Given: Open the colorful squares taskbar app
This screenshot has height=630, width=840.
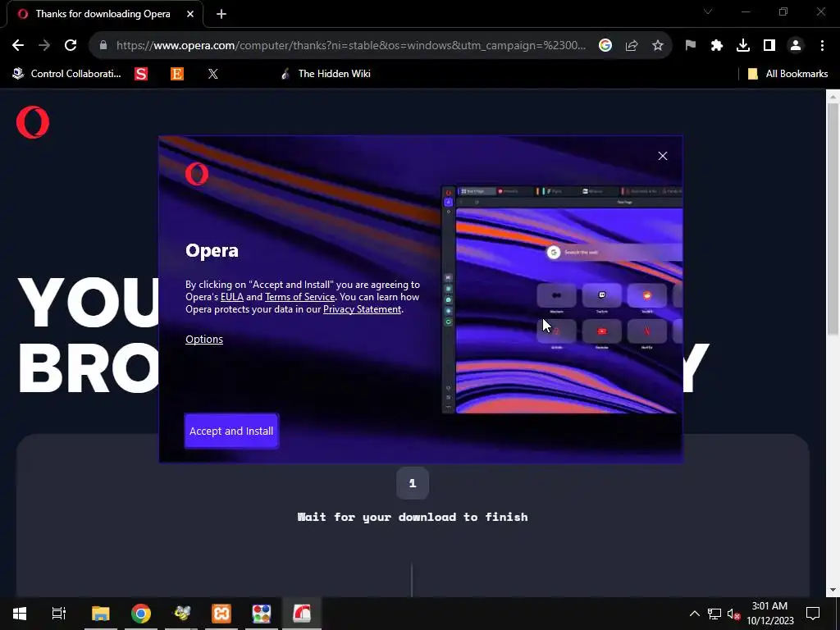Looking at the screenshot, I should [262, 614].
